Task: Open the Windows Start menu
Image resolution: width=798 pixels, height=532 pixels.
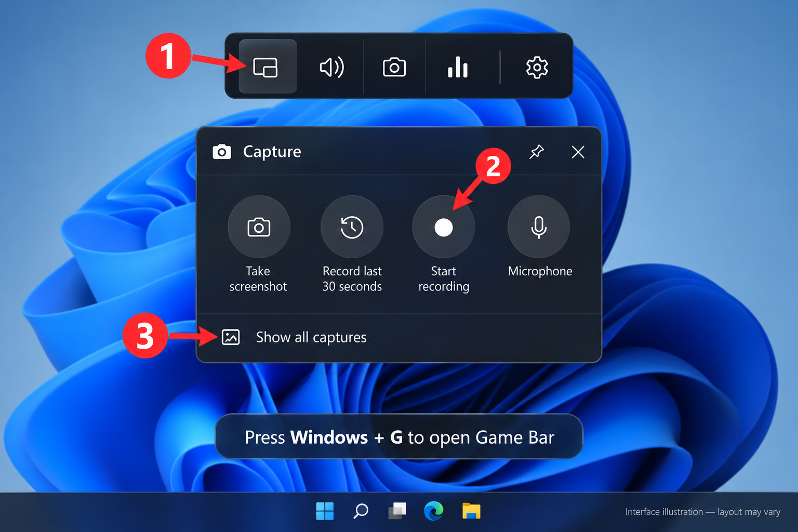Action: pos(325,511)
